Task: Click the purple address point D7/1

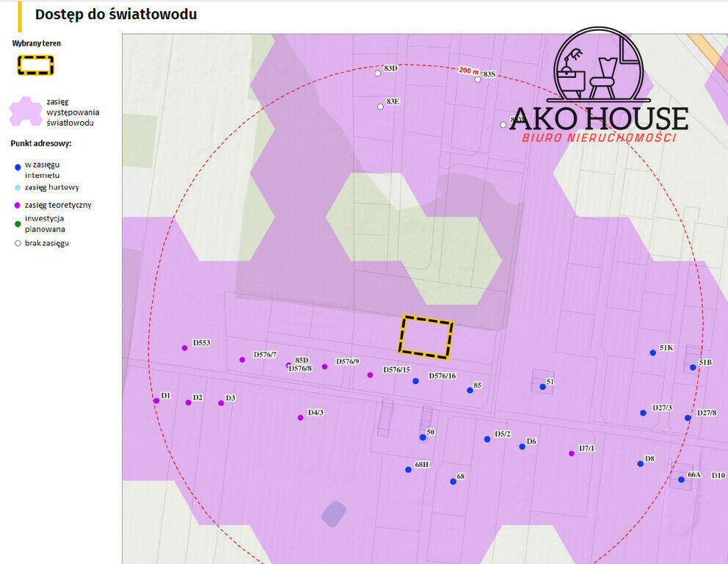Action: pos(572,453)
